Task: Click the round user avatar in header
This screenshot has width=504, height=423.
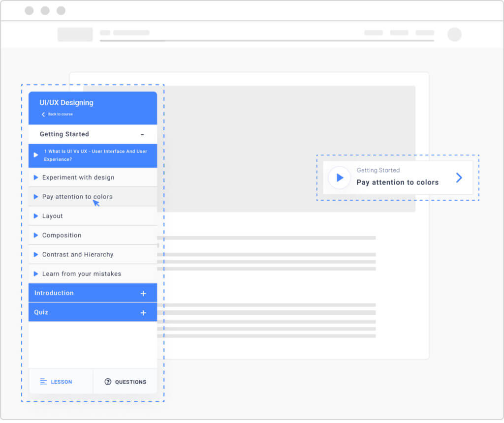Action: (454, 34)
